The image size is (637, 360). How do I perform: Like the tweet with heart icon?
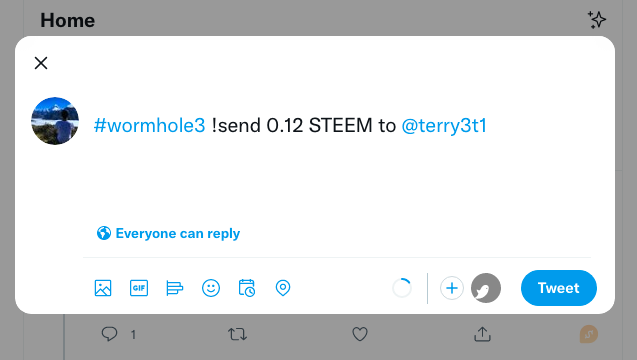[360, 334]
